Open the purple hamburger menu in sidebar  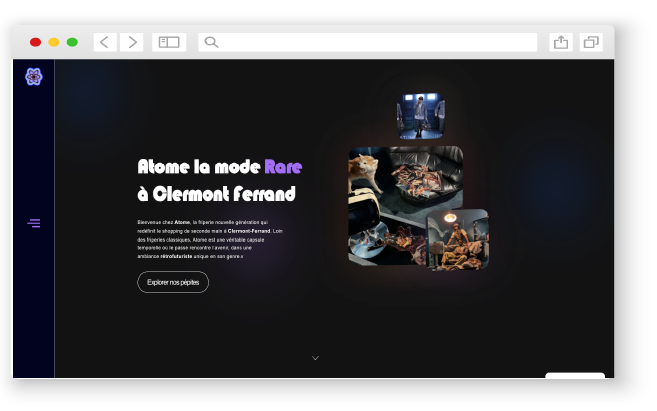click(x=34, y=223)
